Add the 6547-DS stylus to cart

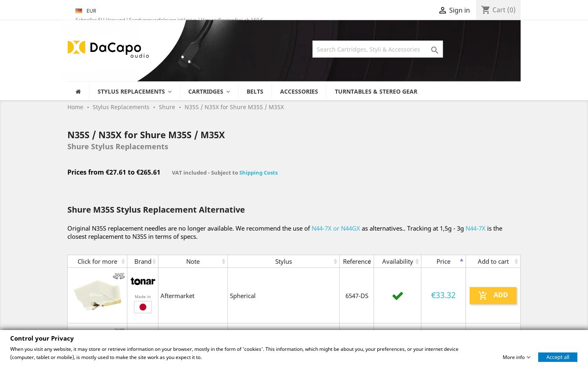point(493,295)
